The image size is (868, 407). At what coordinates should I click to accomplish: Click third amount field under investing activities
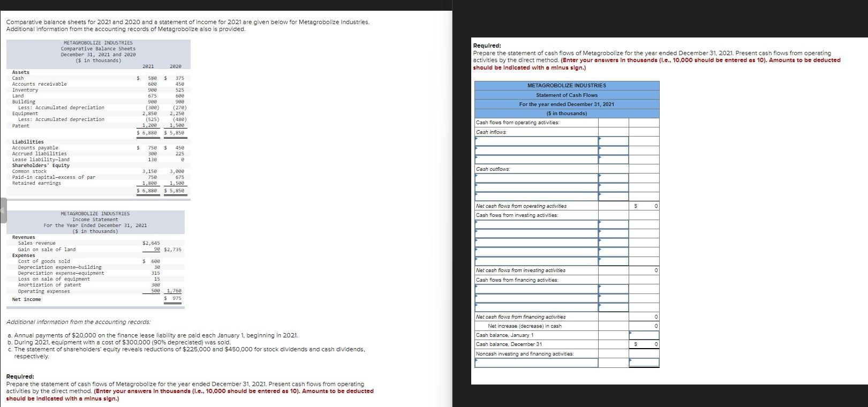click(x=614, y=243)
